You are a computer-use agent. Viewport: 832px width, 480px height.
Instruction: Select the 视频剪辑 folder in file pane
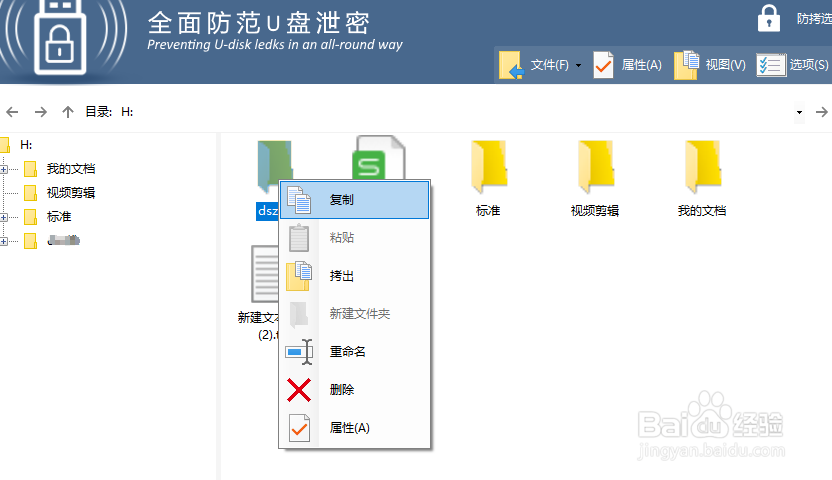tap(595, 166)
